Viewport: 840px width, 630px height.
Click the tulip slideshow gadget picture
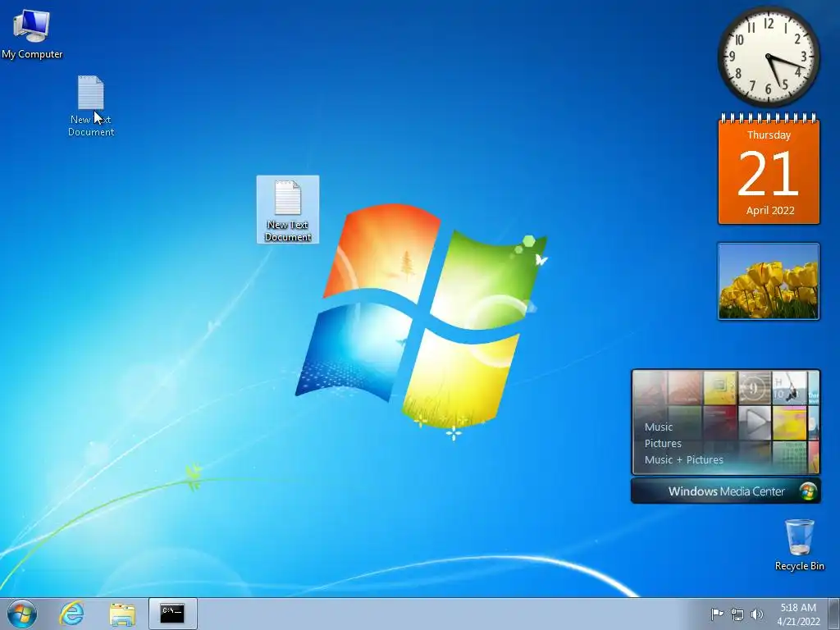point(769,281)
